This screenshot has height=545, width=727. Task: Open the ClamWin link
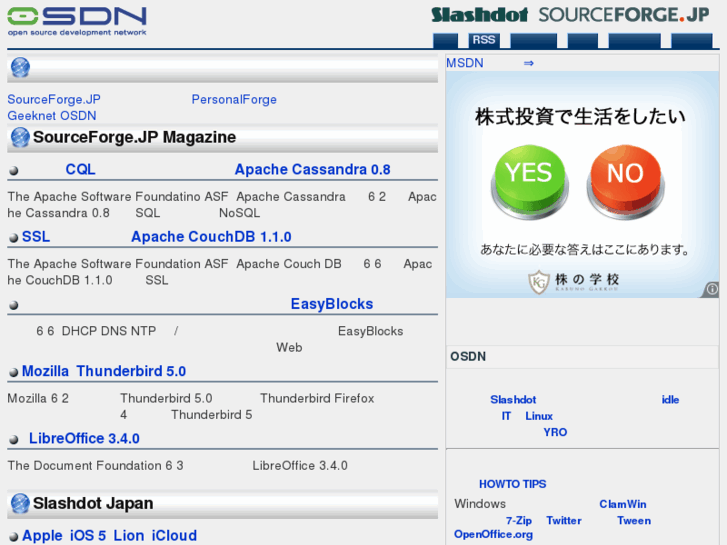[x=623, y=504]
